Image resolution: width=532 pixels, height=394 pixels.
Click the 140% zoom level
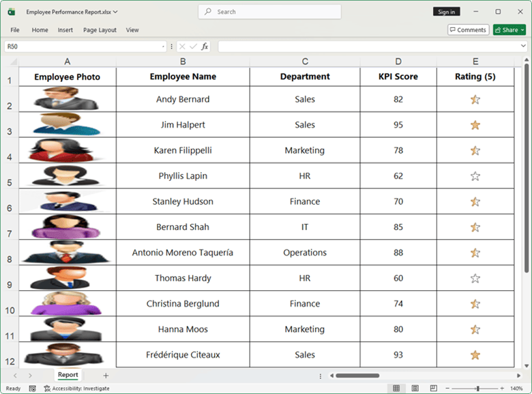coord(516,389)
